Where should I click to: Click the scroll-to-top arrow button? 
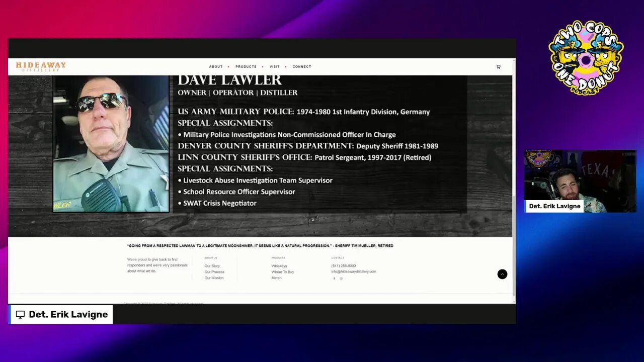point(502,274)
